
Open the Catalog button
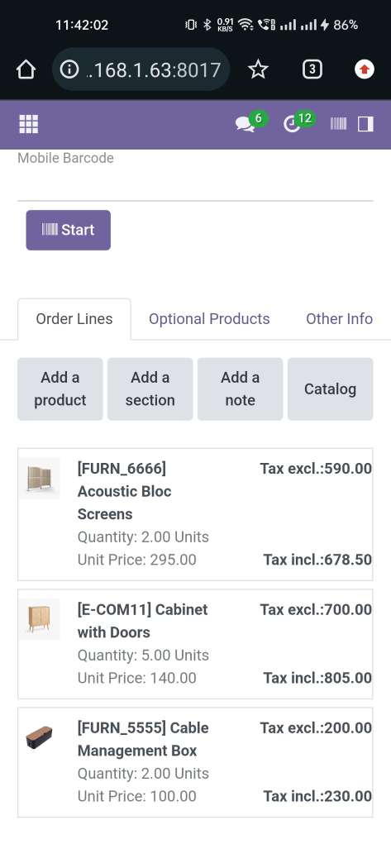click(x=330, y=389)
